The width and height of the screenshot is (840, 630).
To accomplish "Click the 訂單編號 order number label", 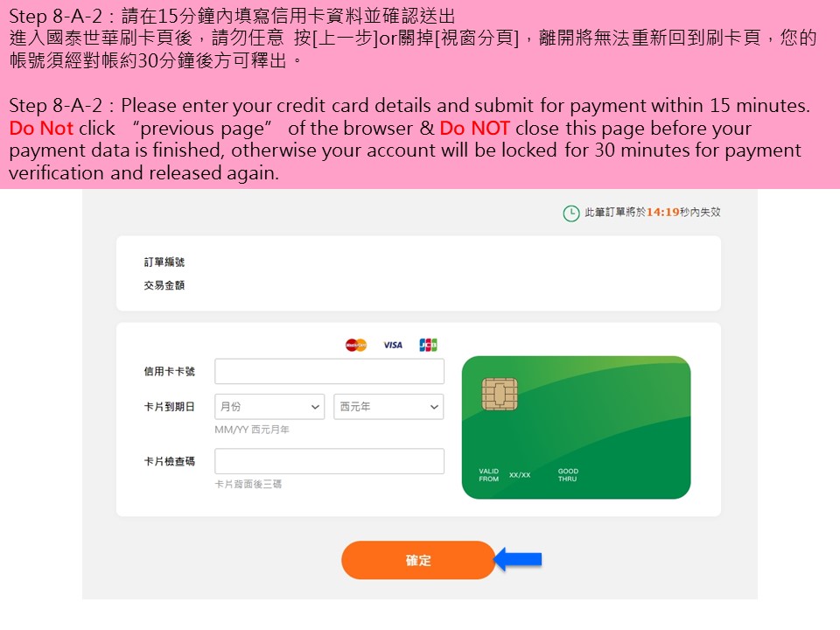I will (x=164, y=262).
